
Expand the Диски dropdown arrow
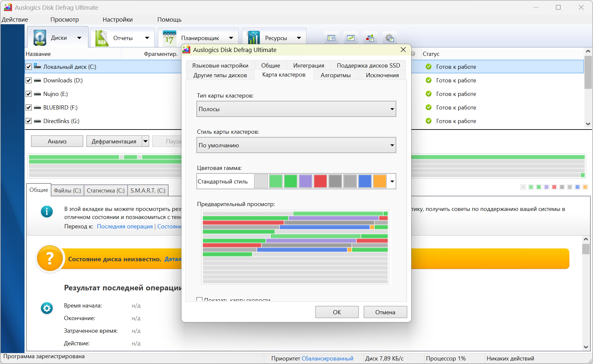(x=79, y=38)
